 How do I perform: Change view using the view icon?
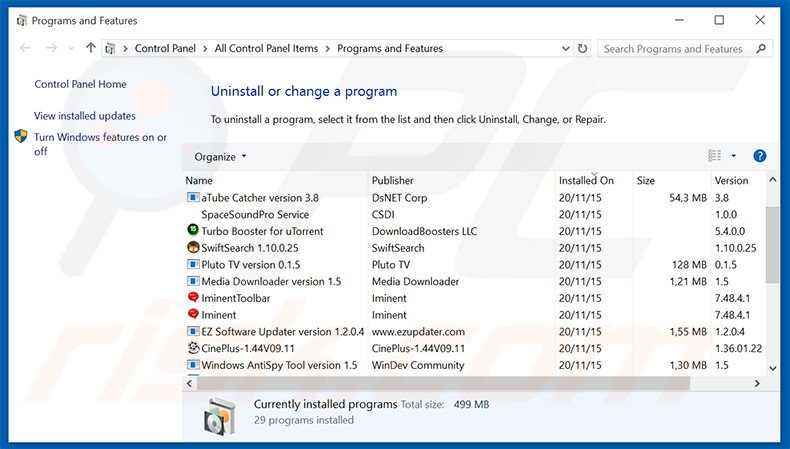714,156
